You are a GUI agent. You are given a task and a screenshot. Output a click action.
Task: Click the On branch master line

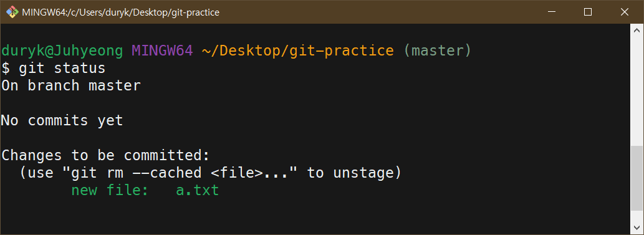[70, 85]
